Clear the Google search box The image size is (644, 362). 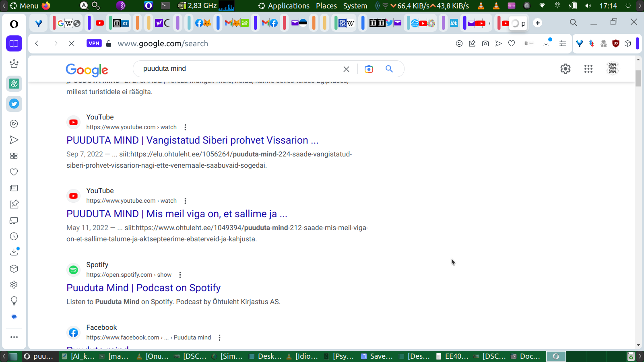(x=346, y=69)
